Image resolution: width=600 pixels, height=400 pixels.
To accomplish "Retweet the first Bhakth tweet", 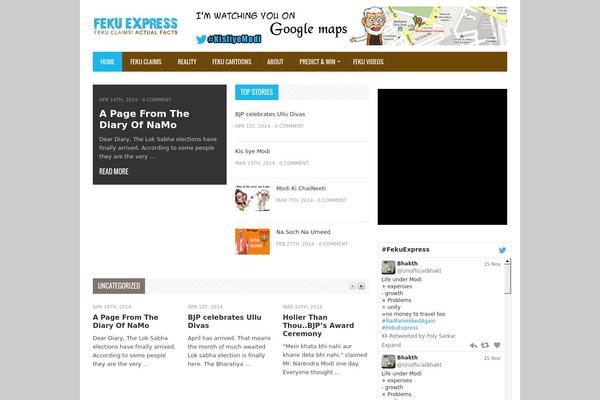I will [485, 345].
